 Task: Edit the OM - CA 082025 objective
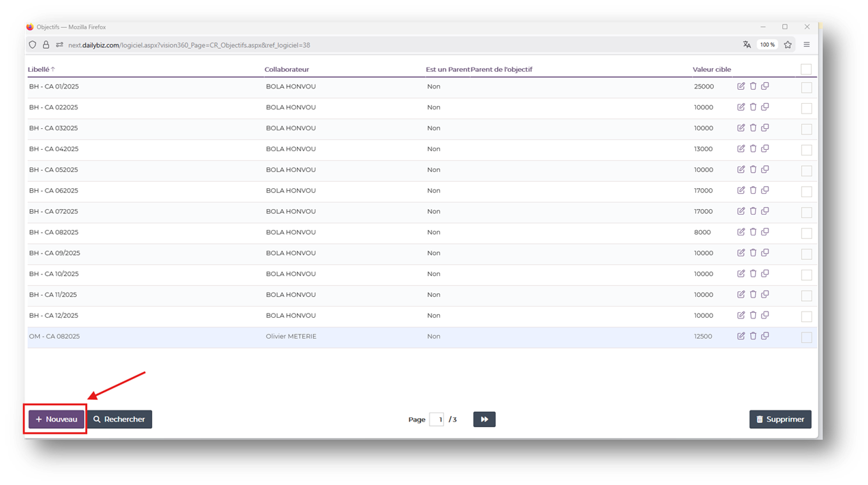[741, 336]
